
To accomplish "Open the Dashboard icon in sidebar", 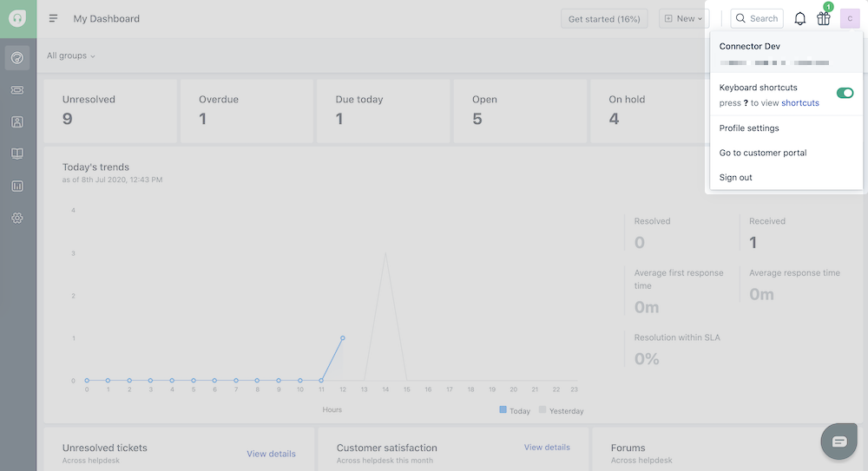I will 17,58.
